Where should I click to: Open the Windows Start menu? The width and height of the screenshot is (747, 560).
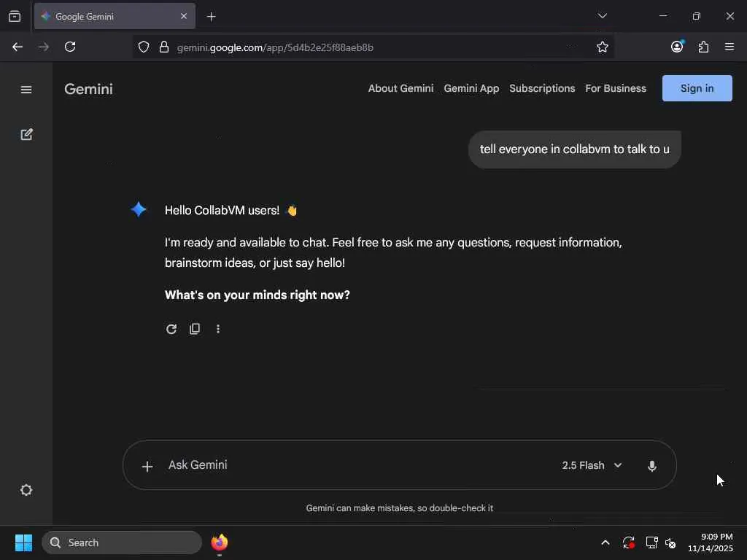[23, 542]
